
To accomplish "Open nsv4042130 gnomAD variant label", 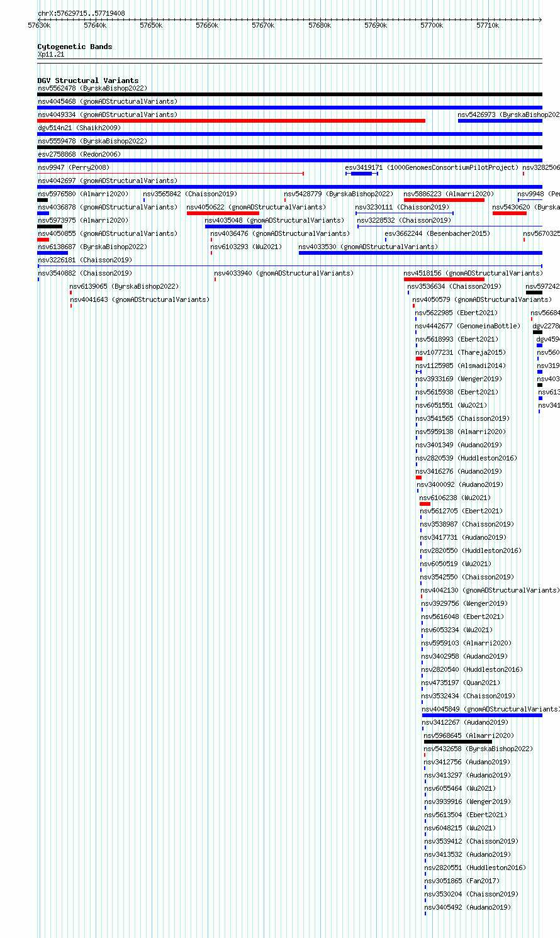I will pos(490,591).
